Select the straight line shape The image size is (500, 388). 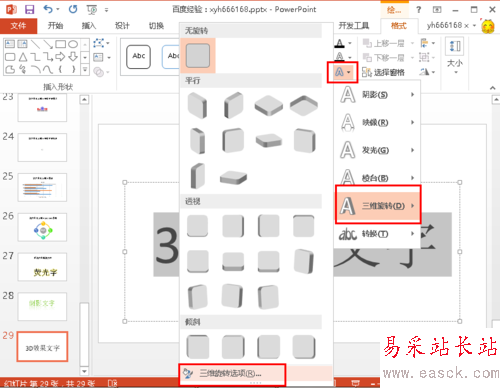(x=35, y=44)
